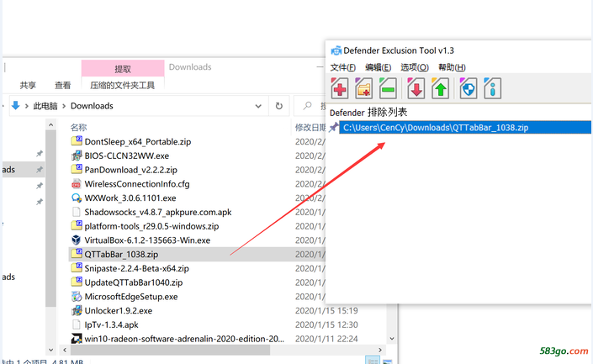The width and height of the screenshot is (593, 364).
Task: Click the Explorer search magnifier icon
Action: point(308,105)
